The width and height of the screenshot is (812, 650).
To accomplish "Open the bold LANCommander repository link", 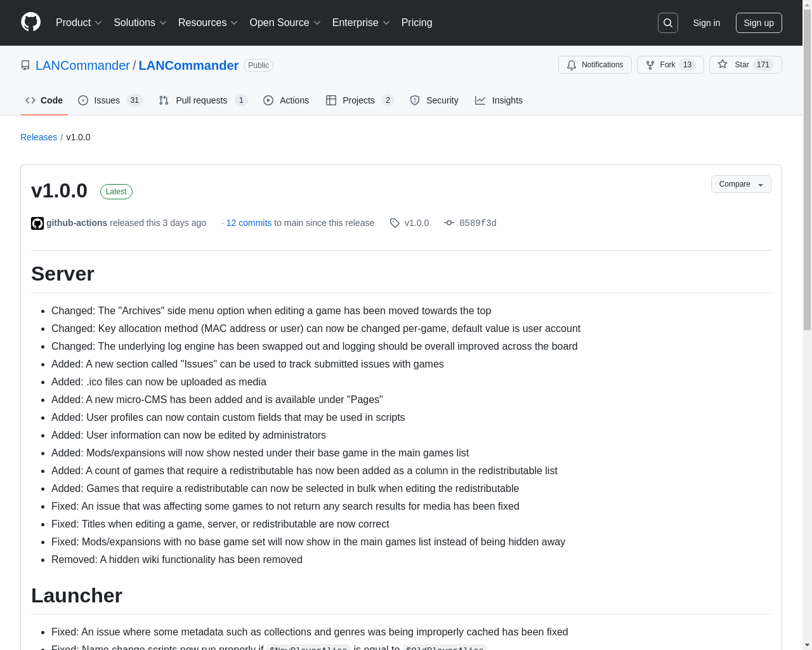I will tap(188, 65).
